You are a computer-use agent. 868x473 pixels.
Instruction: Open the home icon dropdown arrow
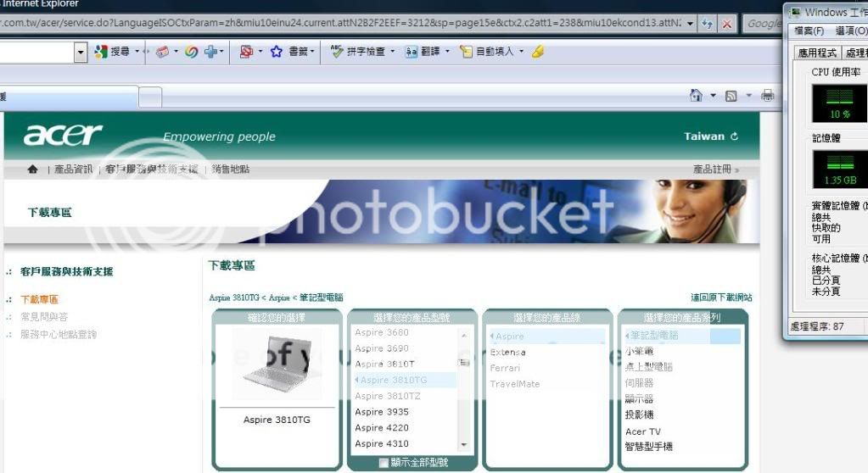coord(713,95)
